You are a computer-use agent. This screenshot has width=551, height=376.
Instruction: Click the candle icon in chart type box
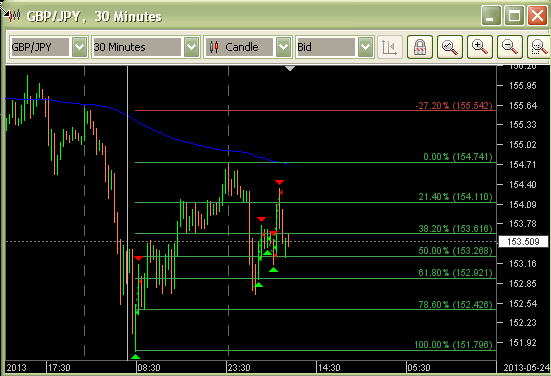214,47
